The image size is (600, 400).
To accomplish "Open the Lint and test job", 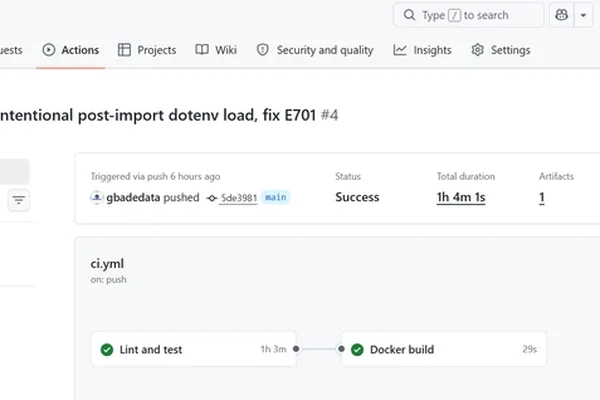I will pos(194,349).
